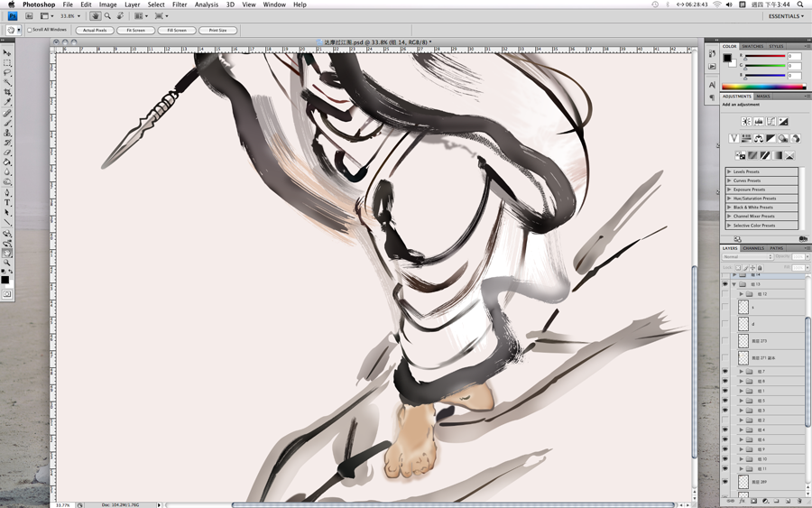Screen dimensions: 812x508
Task: Click the Actual Pixels button
Action: (x=95, y=31)
